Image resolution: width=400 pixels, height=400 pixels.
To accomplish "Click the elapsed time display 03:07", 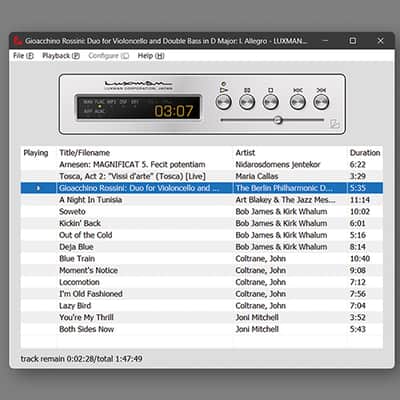I will click(x=174, y=111).
